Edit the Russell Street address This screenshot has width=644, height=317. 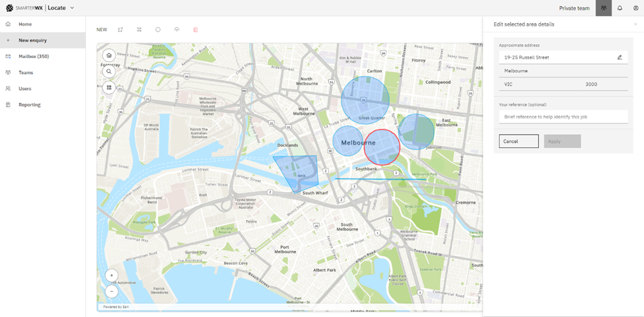coord(620,57)
